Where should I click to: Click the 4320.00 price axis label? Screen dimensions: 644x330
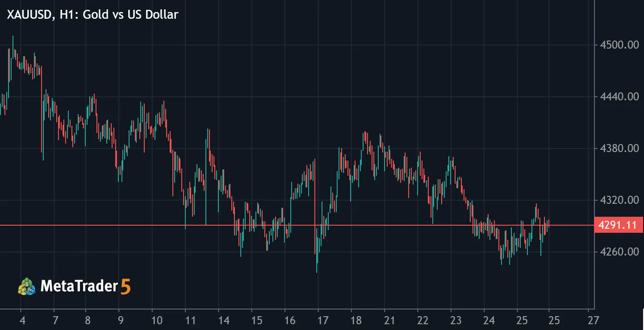tap(620, 200)
